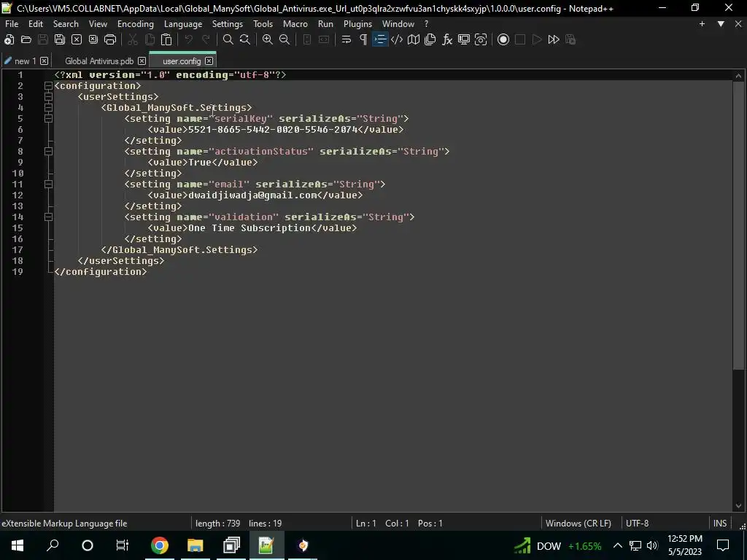The image size is (747, 560).
Task: Open the Language menu
Action: pos(183,24)
